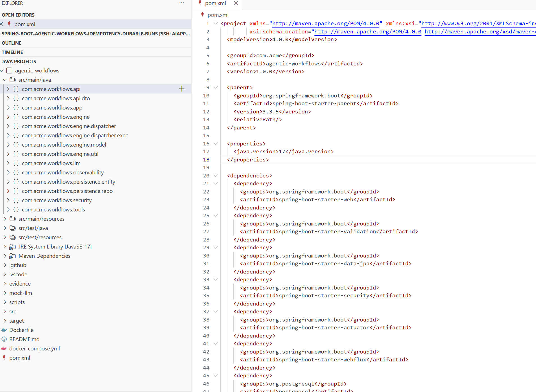This screenshot has height=392, width=536.
Task: Select the Dockerfile whale icon
Action: [x=4, y=330]
